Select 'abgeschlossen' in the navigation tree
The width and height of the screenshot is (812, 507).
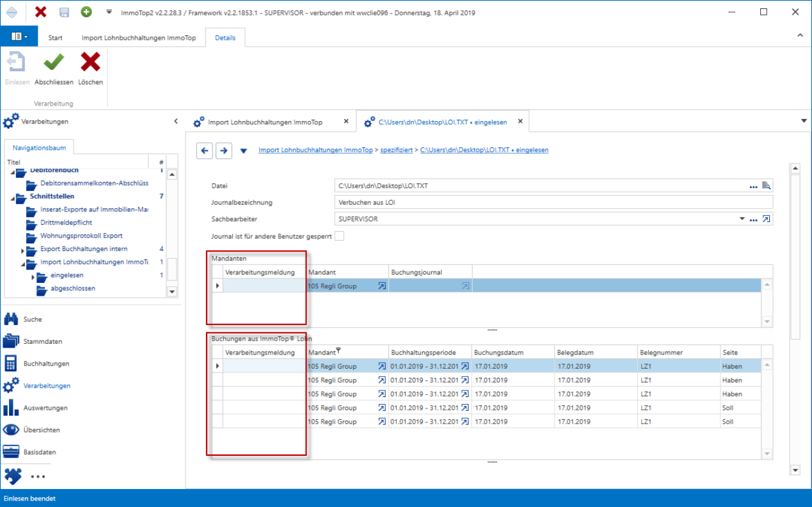click(x=73, y=288)
